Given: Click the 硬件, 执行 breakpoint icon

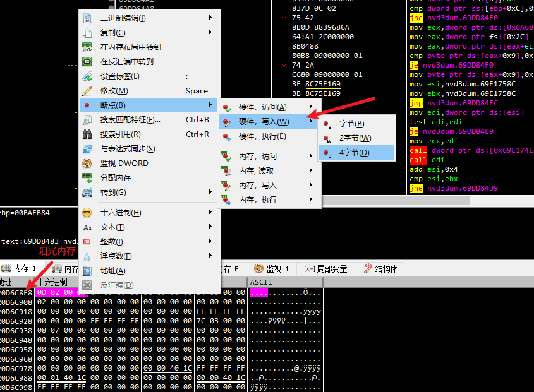Looking at the screenshot, I should click(226, 137).
